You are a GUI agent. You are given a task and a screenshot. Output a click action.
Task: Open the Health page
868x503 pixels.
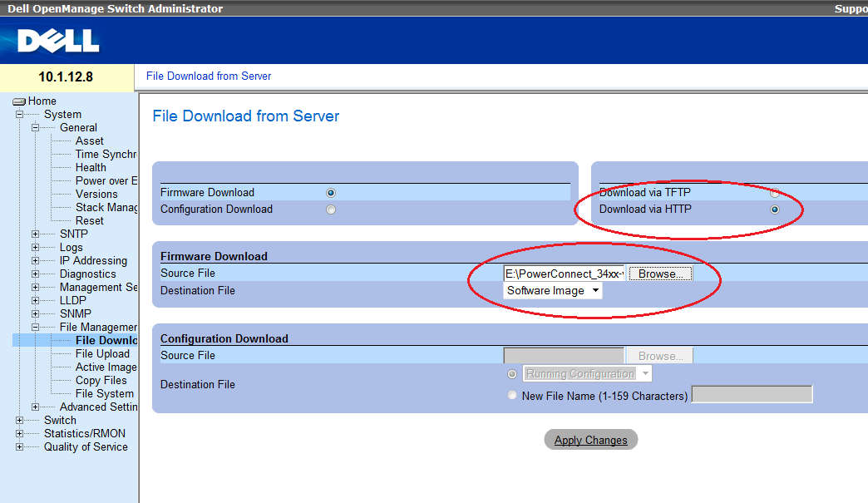[91, 168]
